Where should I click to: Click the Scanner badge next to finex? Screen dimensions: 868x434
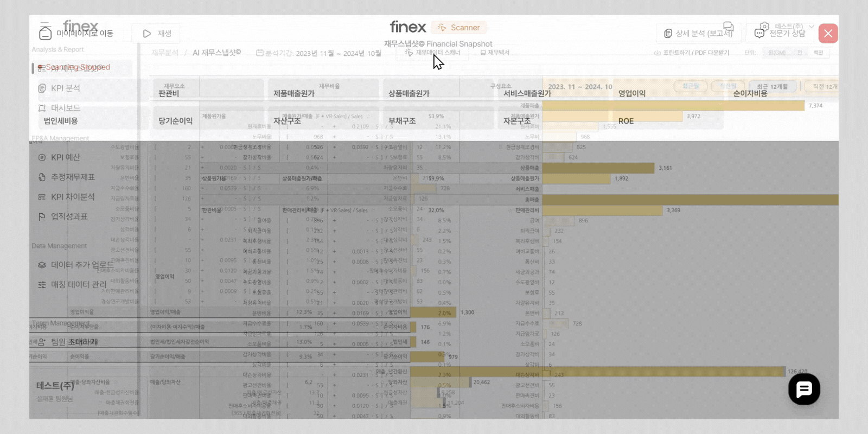tap(459, 28)
